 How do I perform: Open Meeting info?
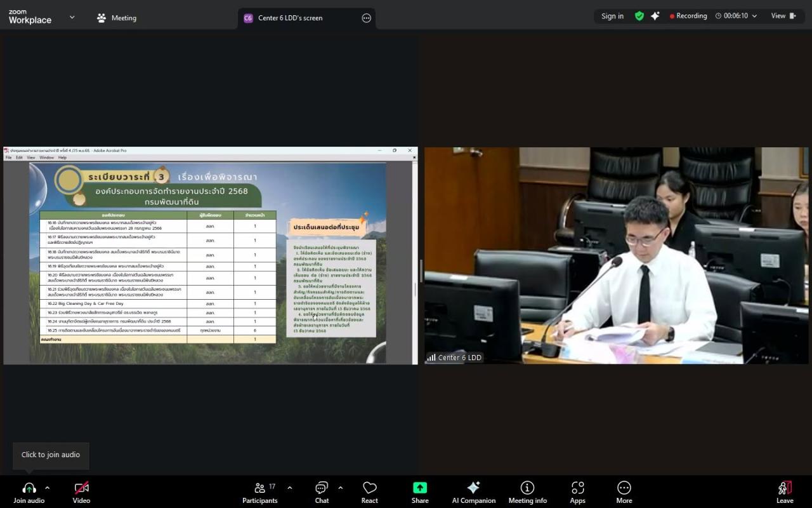tap(527, 492)
